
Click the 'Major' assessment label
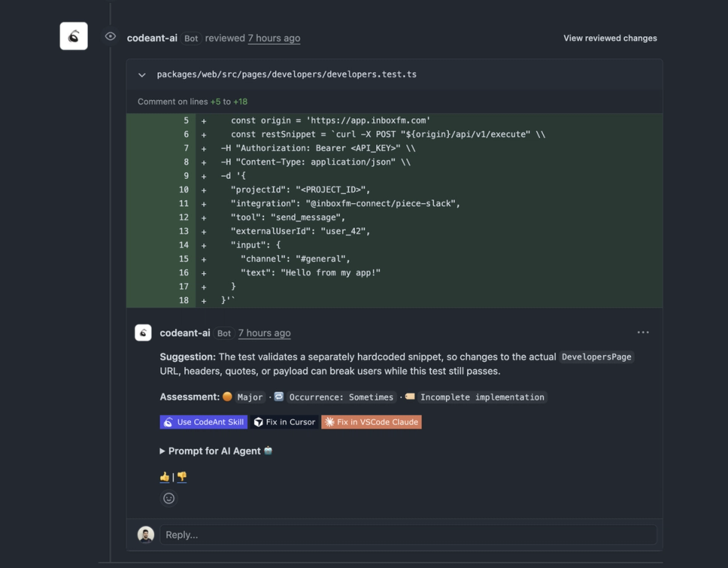[249, 397]
